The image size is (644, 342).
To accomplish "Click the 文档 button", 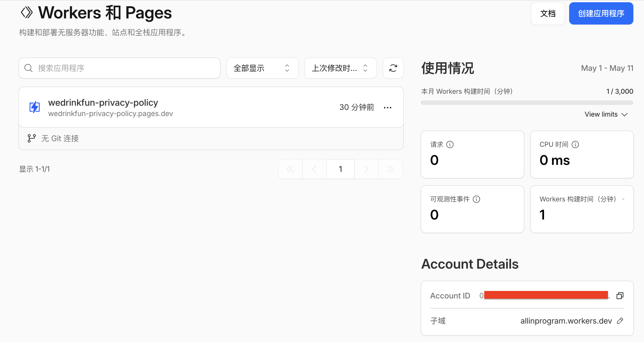I will [548, 13].
